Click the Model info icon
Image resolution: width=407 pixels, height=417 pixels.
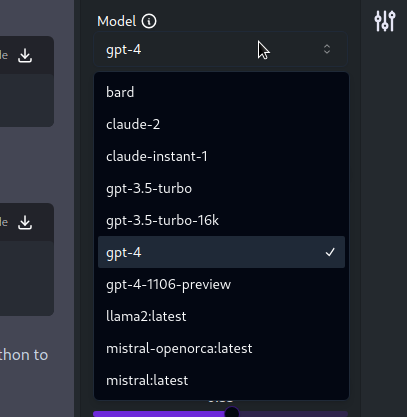click(x=149, y=21)
